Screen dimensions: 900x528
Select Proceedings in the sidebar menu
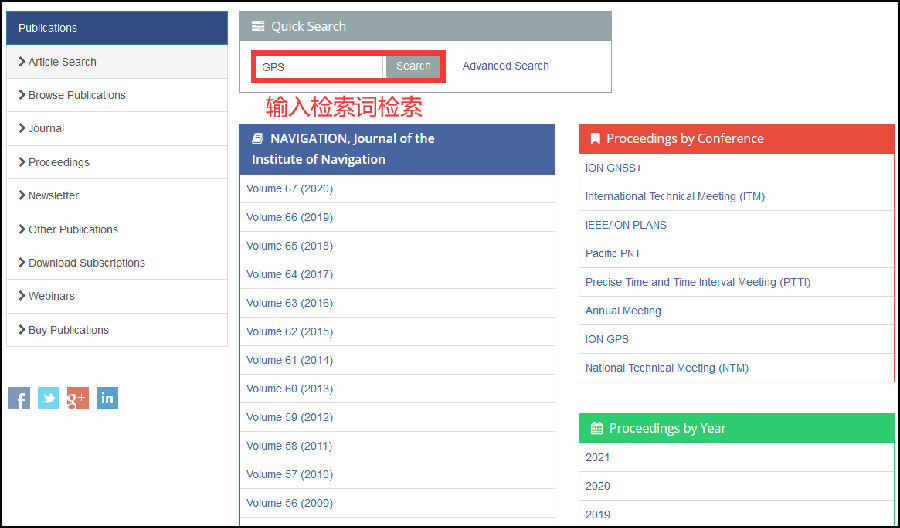pos(117,162)
